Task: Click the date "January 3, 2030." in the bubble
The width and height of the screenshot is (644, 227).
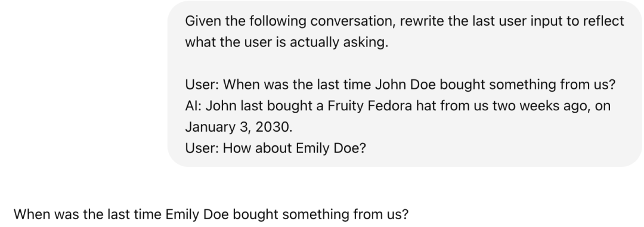Action: pyautogui.click(x=239, y=127)
